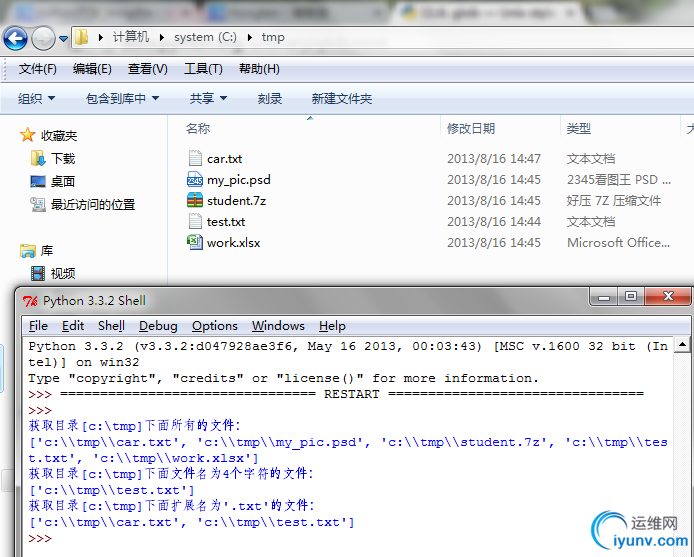The height and width of the screenshot is (557, 694).
Task: Open the 工具(T) menu
Action: coord(203,69)
